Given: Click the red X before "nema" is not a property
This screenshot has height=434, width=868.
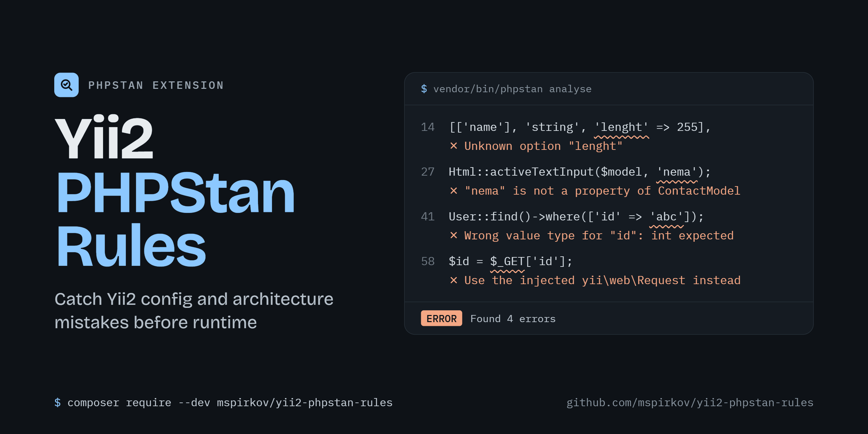Looking at the screenshot, I should 454,191.
